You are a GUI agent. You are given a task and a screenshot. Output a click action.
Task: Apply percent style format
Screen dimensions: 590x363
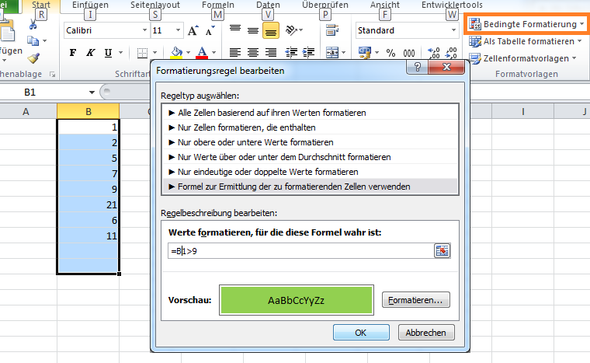(391, 53)
